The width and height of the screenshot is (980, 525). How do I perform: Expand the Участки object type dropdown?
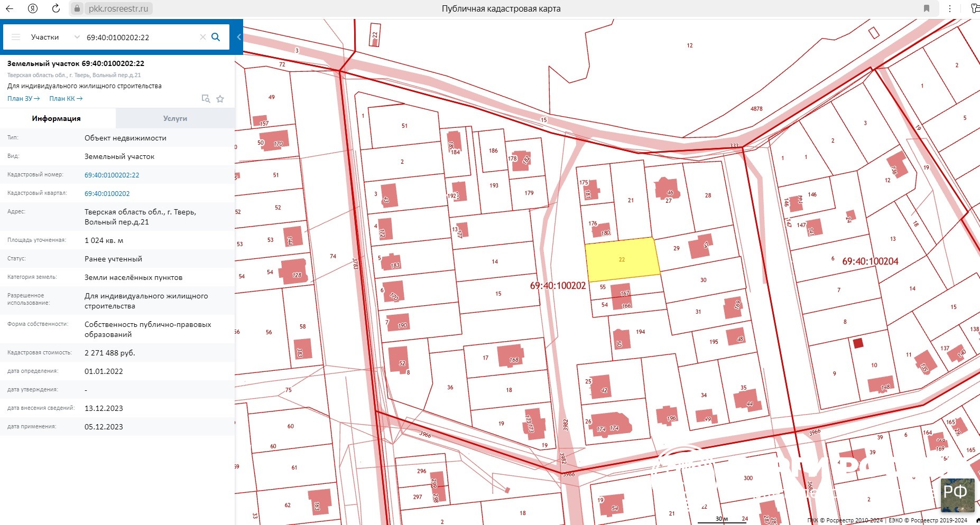coord(77,37)
